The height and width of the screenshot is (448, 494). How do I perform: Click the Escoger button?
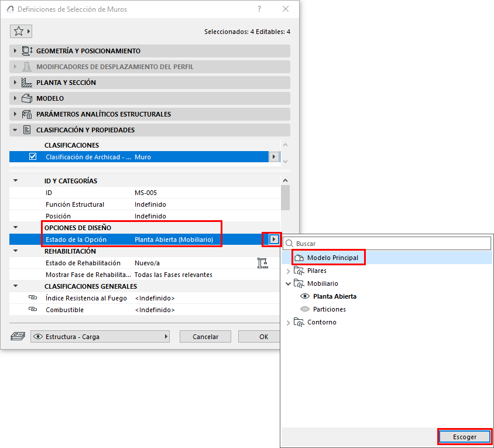tap(465, 437)
